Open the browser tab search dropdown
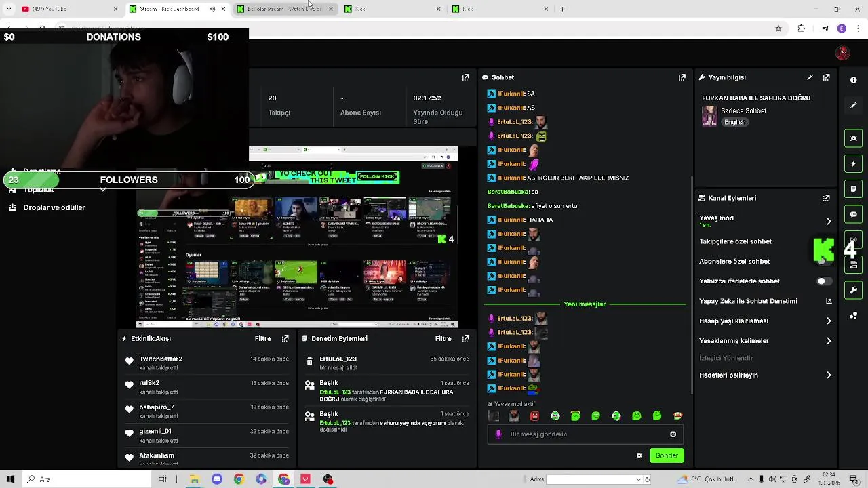 coord(9,9)
